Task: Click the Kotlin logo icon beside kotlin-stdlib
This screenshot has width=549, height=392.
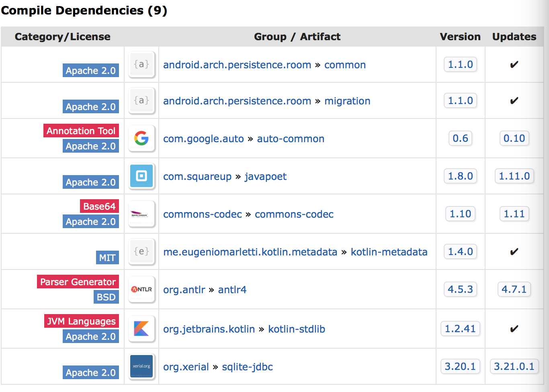Action: (141, 329)
